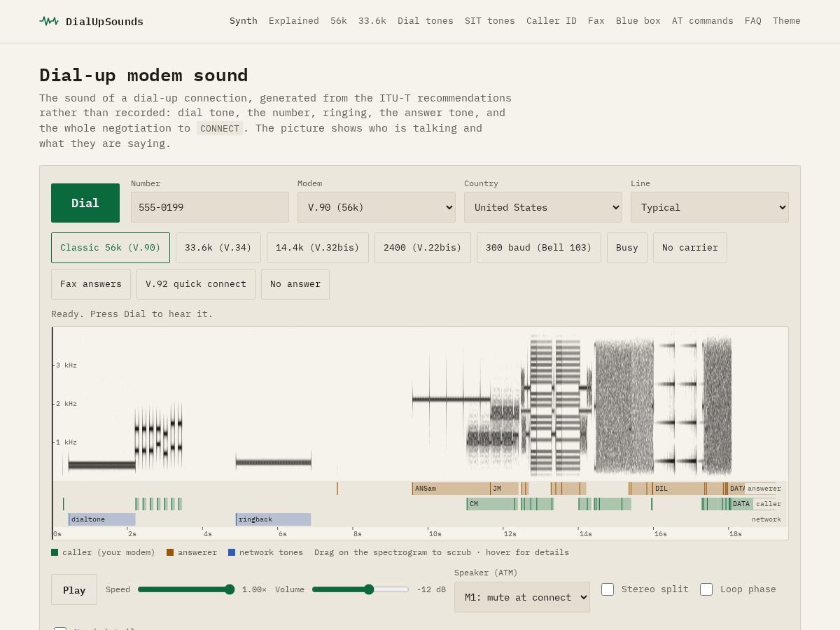Click the 3 kHz axis label
840x630 pixels.
(66, 365)
